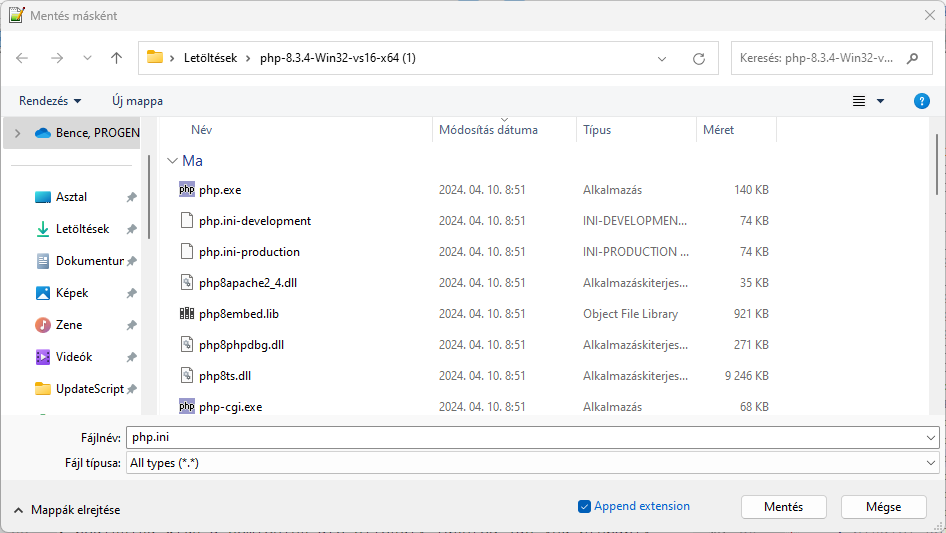
Task: Open the Fájl típusa dropdown
Action: click(532, 463)
